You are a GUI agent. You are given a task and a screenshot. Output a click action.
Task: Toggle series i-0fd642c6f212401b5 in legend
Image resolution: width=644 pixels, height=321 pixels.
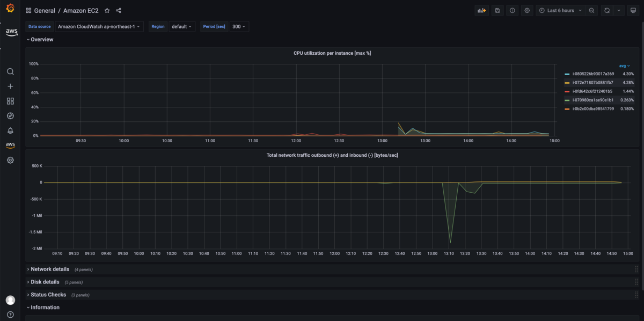592,91
